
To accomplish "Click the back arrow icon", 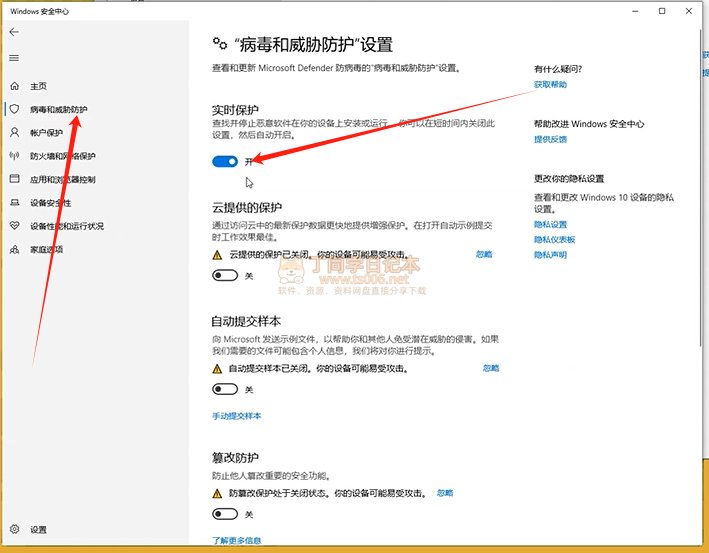I will pos(14,32).
